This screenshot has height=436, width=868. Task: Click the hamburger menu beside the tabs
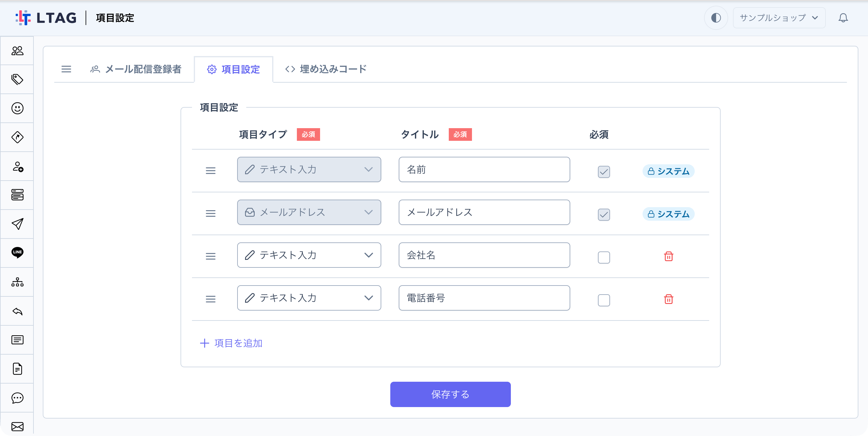point(66,69)
